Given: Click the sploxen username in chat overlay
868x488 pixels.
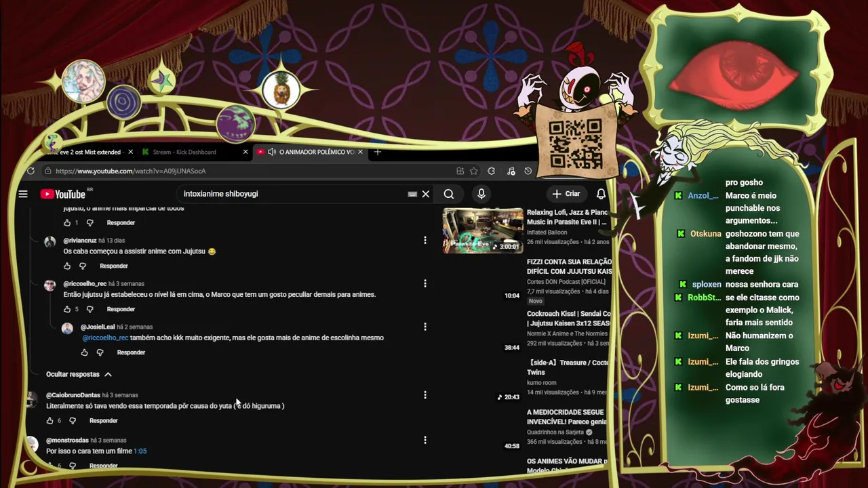Looking at the screenshot, I should click(x=707, y=285).
